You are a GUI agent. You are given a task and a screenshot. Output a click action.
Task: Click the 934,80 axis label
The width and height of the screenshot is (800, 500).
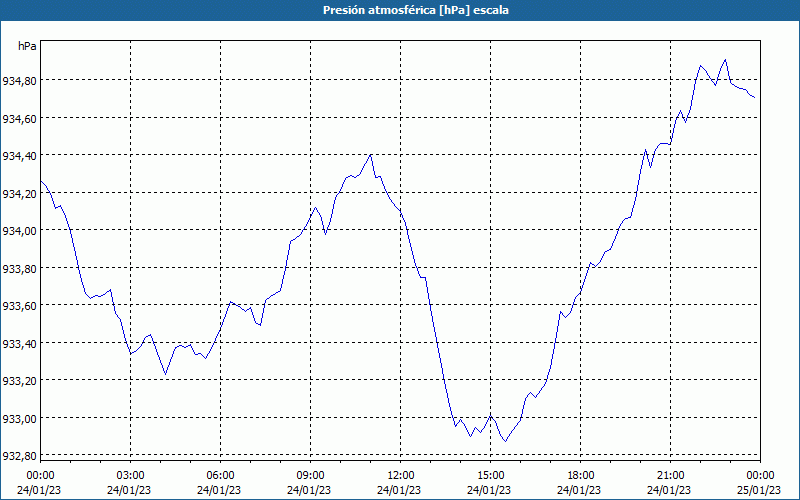pyautogui.click(x=19, y=81)
